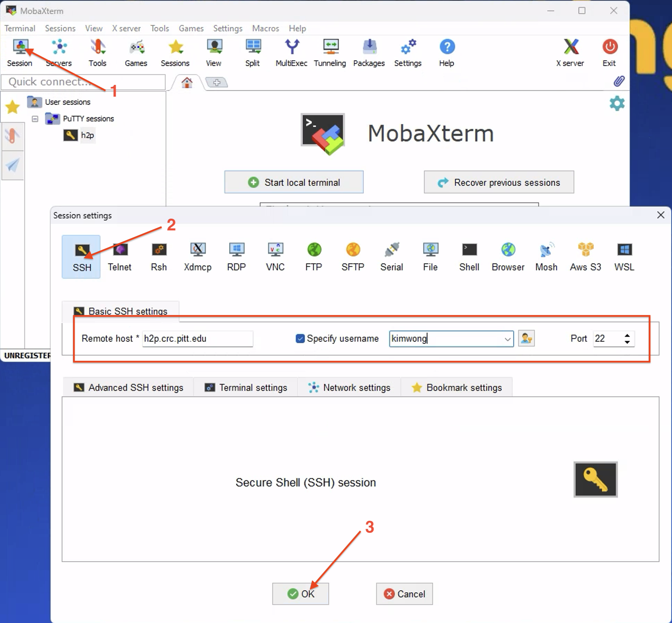Open the Settings gears toolbar icon
Screen dimensions: 672x623
(x=408, y=53)
